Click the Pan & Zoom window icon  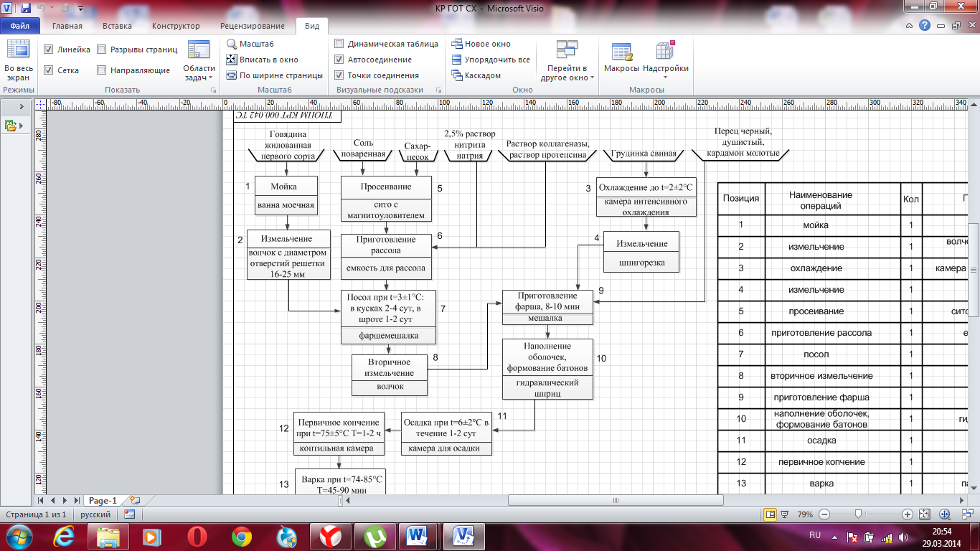[945, 514]
